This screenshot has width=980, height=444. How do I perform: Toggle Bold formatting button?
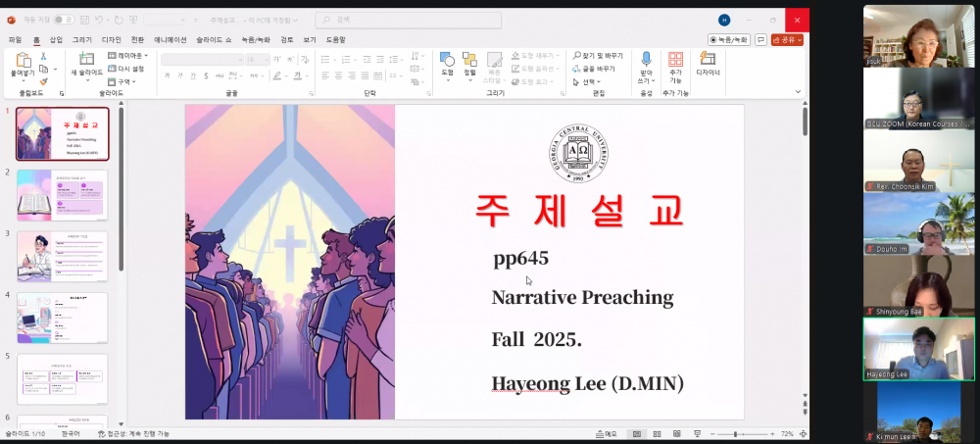(x=167, y=75)
